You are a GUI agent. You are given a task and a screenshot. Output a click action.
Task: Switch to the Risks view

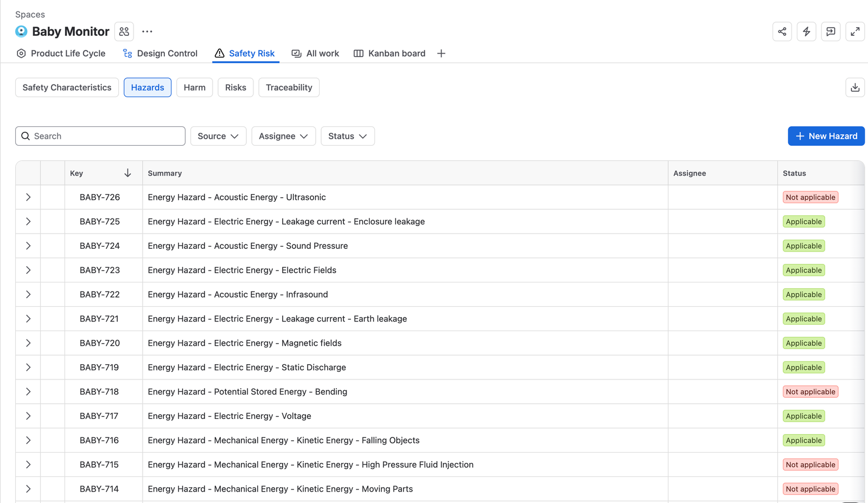(235, 87)
